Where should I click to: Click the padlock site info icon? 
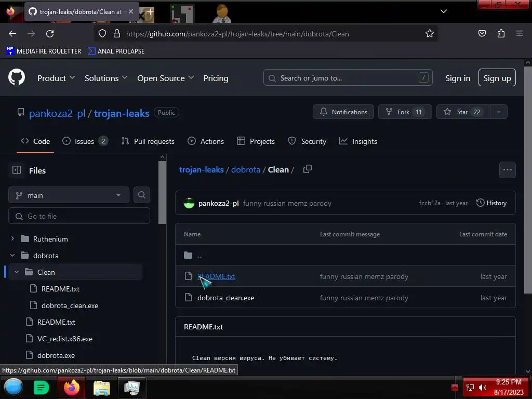[117, 34]
